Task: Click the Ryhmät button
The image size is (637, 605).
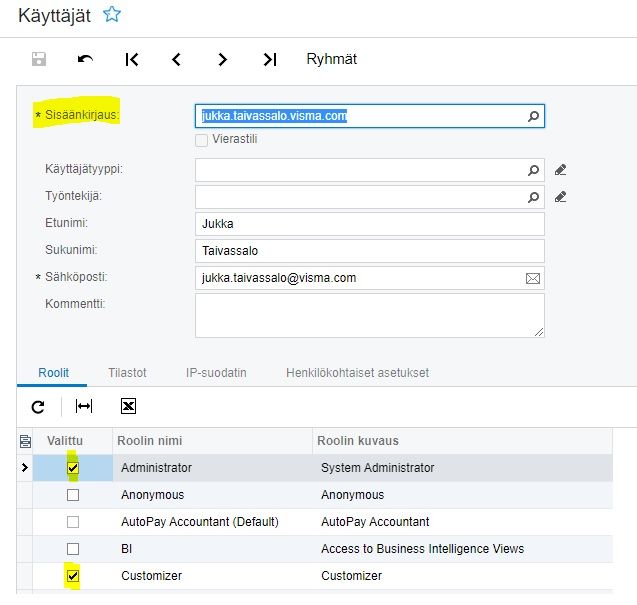Action: tap(331, 59)
